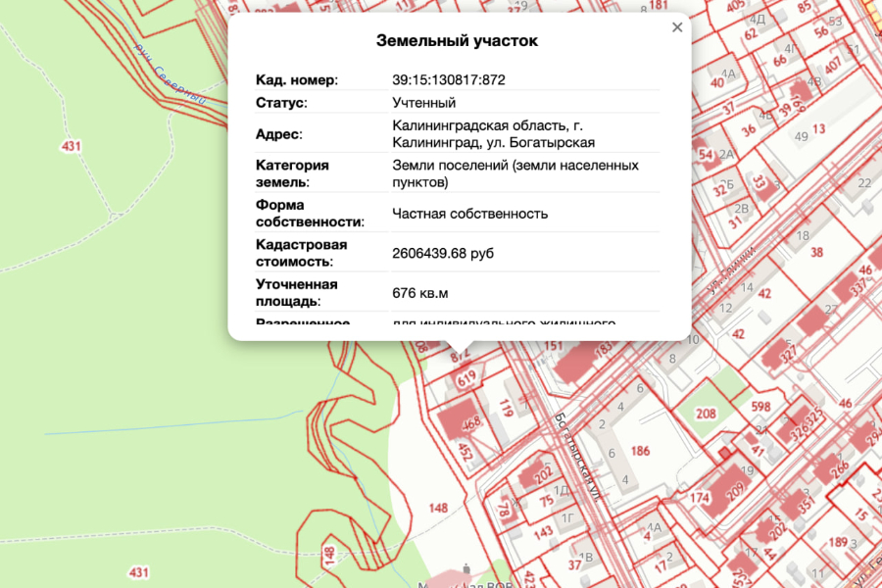Select the green parcel 208

(x=706, y=415)
